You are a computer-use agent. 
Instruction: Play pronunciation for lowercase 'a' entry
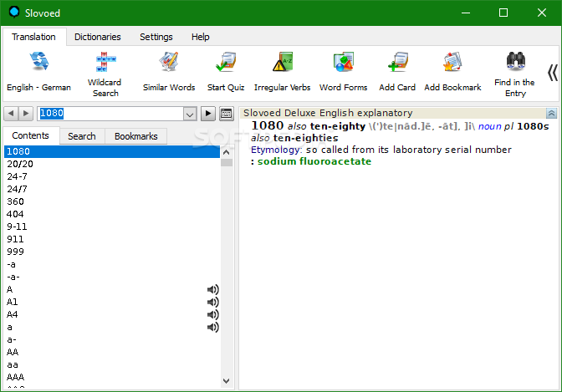pos(213,327)
